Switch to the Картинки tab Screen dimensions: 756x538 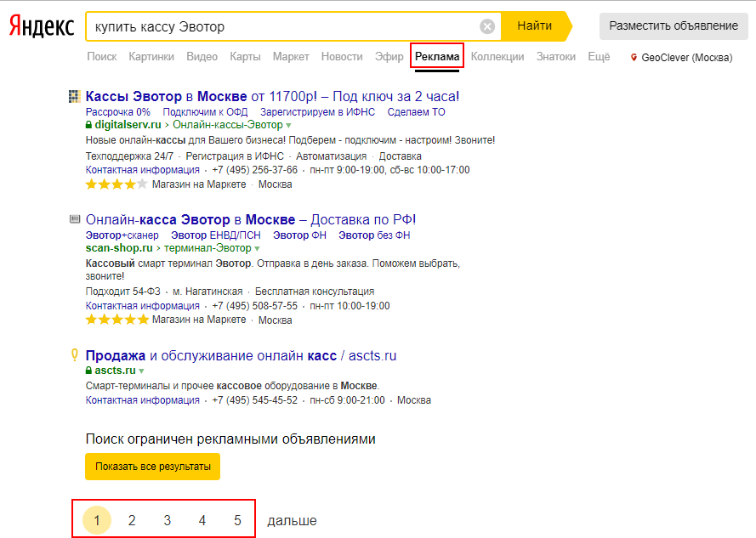click(x=151, y=57)
